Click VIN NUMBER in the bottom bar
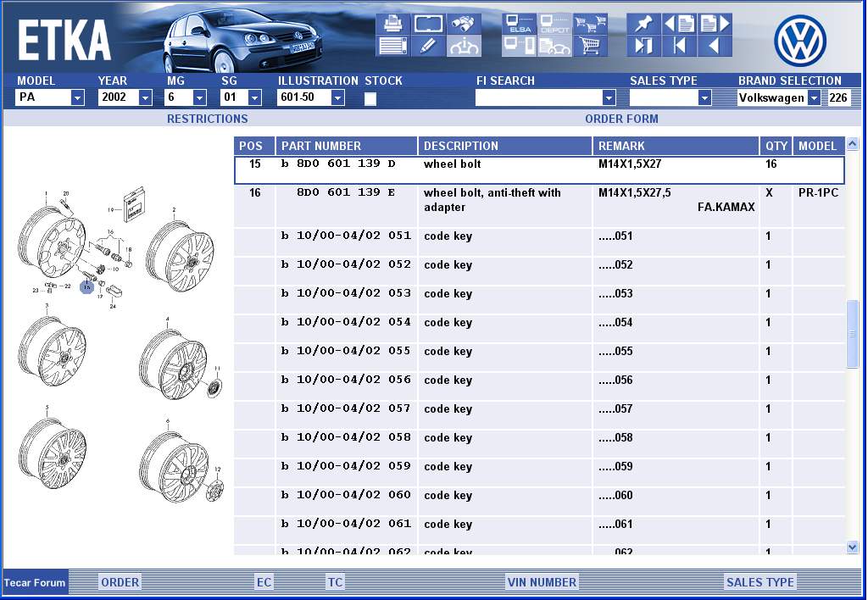Screen dimensions: 868x600 [542, 582]
